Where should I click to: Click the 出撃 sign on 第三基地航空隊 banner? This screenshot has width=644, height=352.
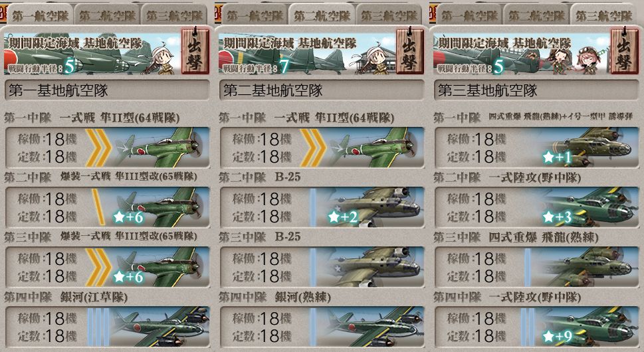tap(624, 51)
